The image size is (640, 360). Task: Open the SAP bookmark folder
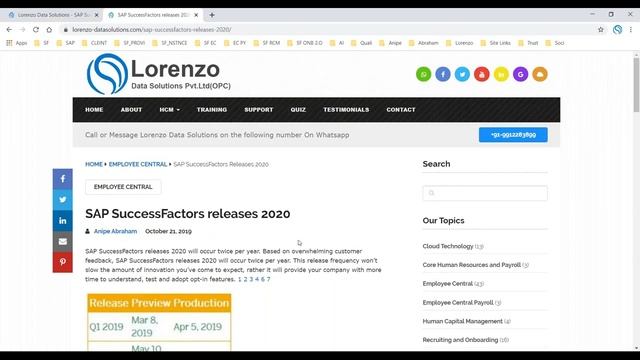tap(66, 43)
